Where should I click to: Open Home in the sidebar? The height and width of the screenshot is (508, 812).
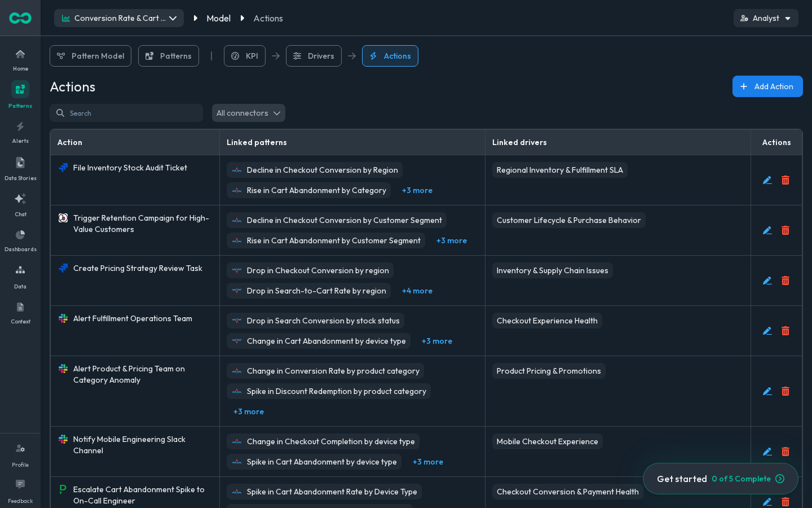(20, 60)
